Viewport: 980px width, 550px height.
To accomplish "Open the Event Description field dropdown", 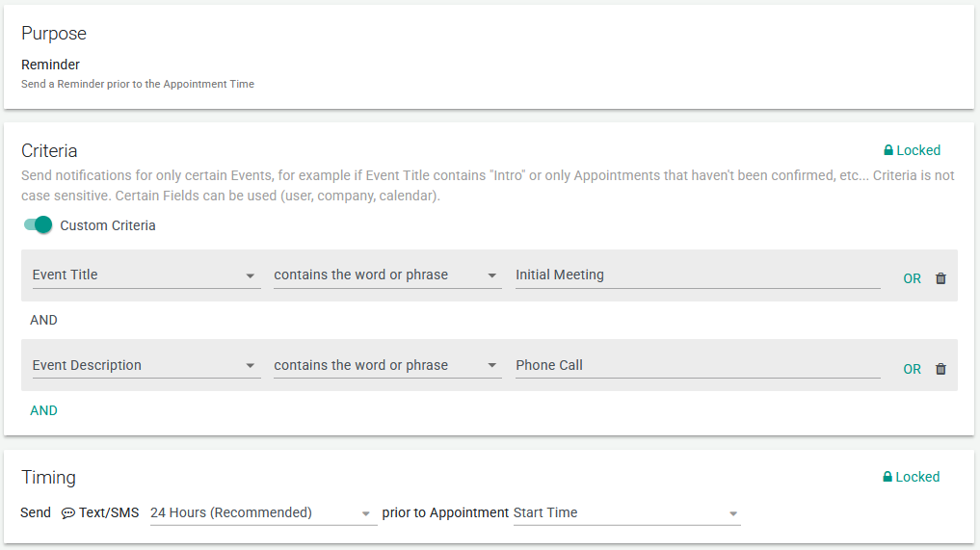I will [146, 366].
